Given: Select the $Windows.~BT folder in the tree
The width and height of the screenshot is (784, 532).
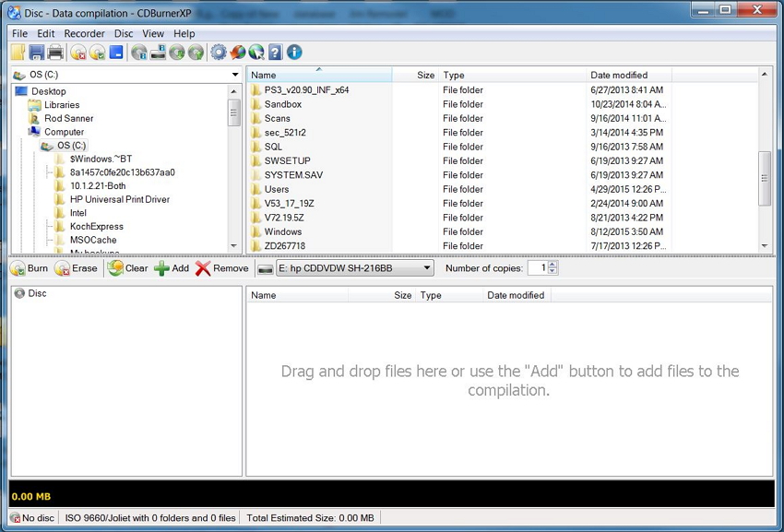Looking at the screenshot, I should pos(101,159).
